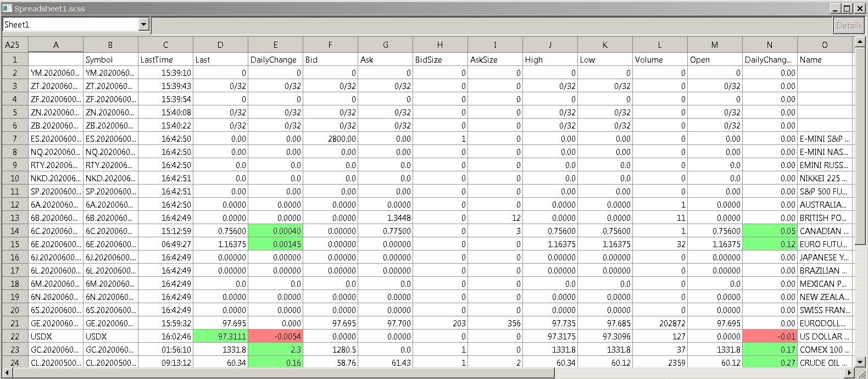
Task: Select the red -0.0054 DailyChange cell
Action: tap(275, 336)
